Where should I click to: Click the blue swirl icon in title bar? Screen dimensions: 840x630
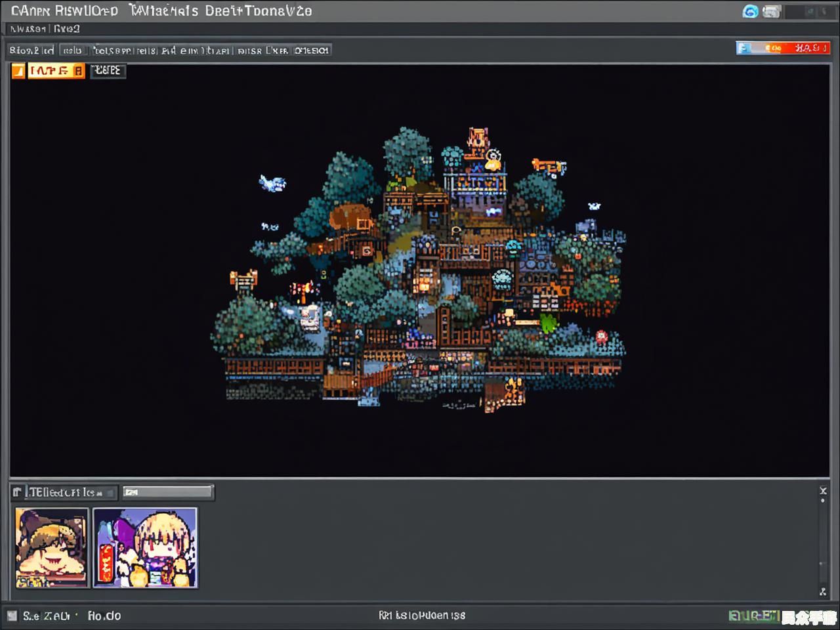[750, 11]
